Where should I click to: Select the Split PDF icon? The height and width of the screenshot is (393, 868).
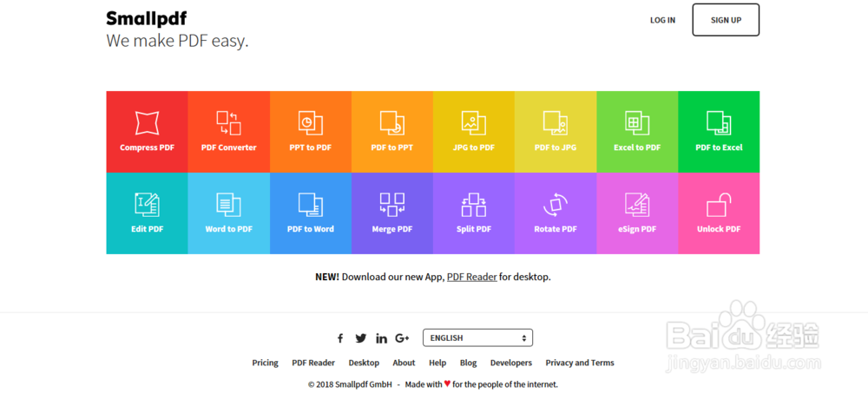[x=474, y=205]
